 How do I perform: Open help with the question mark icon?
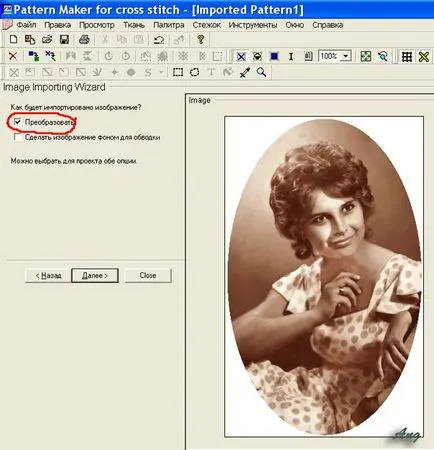tap(200, 39)
